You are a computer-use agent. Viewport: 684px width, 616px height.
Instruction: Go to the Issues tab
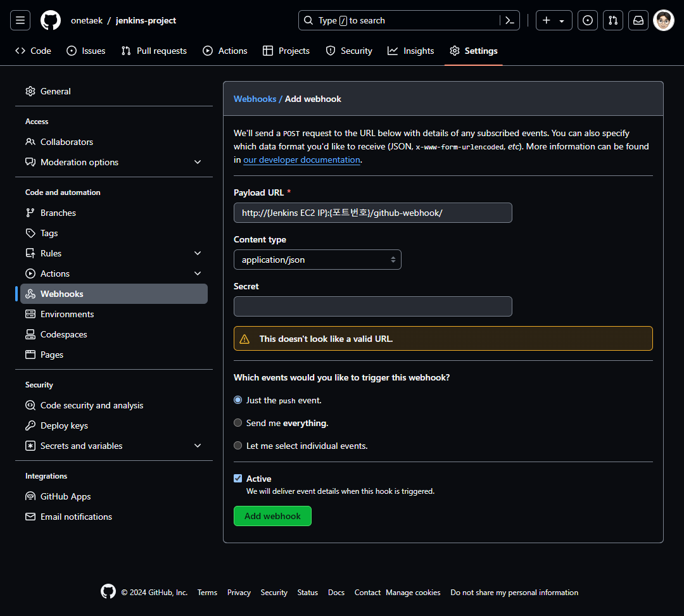86,51
